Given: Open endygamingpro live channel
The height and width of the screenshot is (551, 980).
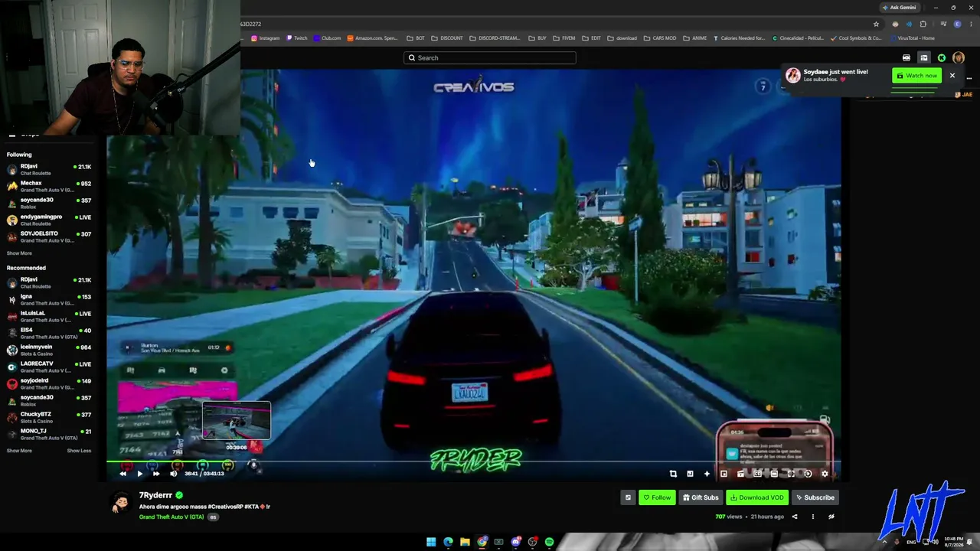Looking at the screenshot, I should pyautogui.click(x=50, y=220).
